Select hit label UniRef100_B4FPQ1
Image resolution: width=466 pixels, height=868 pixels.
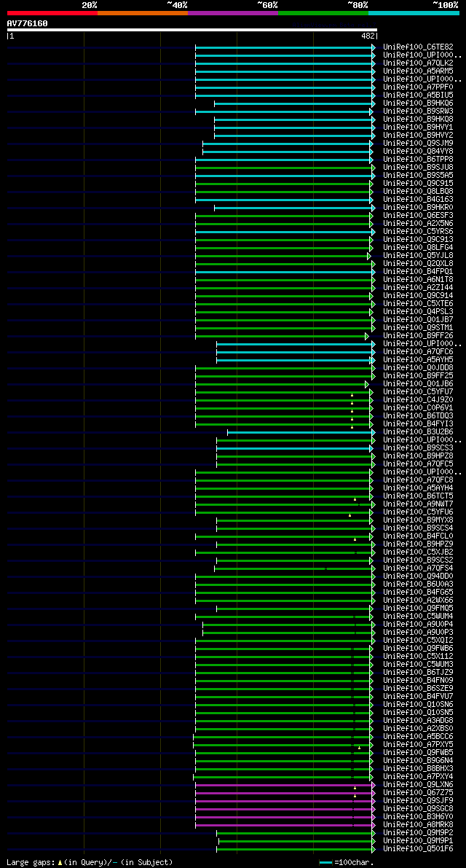(x=418, y=272)
